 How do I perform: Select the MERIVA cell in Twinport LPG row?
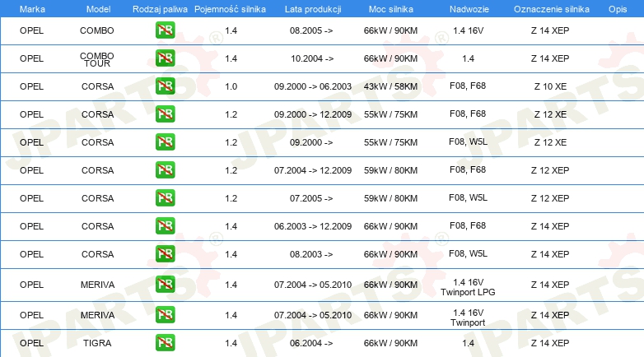(97, 285)
